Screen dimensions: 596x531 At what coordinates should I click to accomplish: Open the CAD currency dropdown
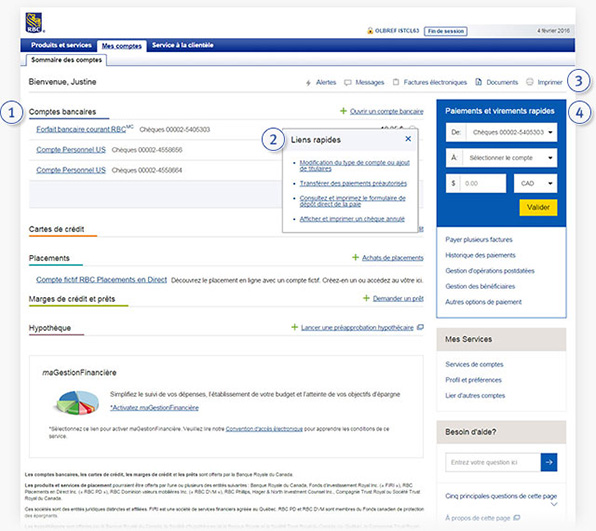(x=536, y=183)
